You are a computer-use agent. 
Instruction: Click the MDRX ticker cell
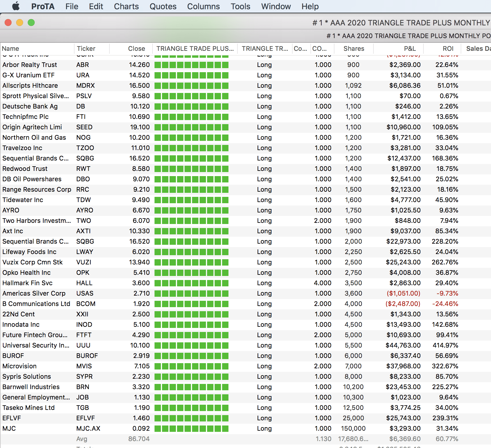point(85,85)
